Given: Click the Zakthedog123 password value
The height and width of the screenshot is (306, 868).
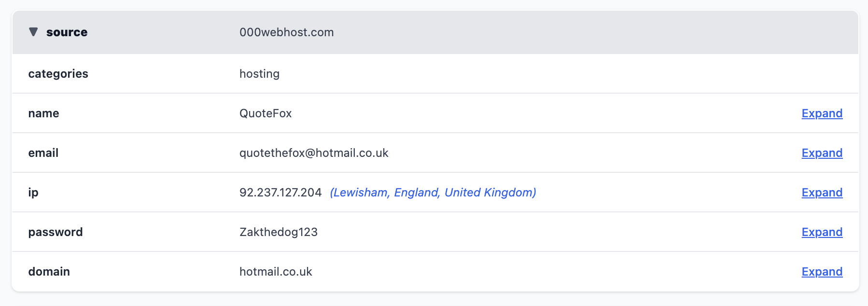Looking at the screenshot, I should point(278,232).
